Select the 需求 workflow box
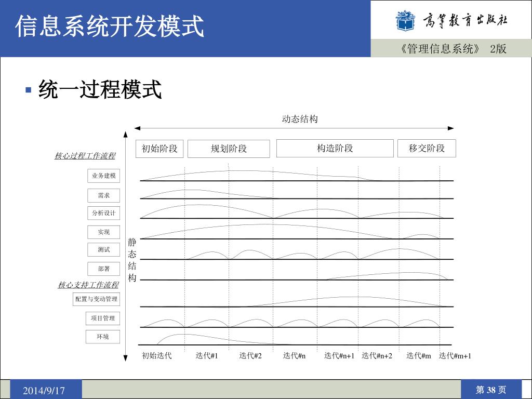The width and height of the screenshot is (532, 399). coord(104,195)
